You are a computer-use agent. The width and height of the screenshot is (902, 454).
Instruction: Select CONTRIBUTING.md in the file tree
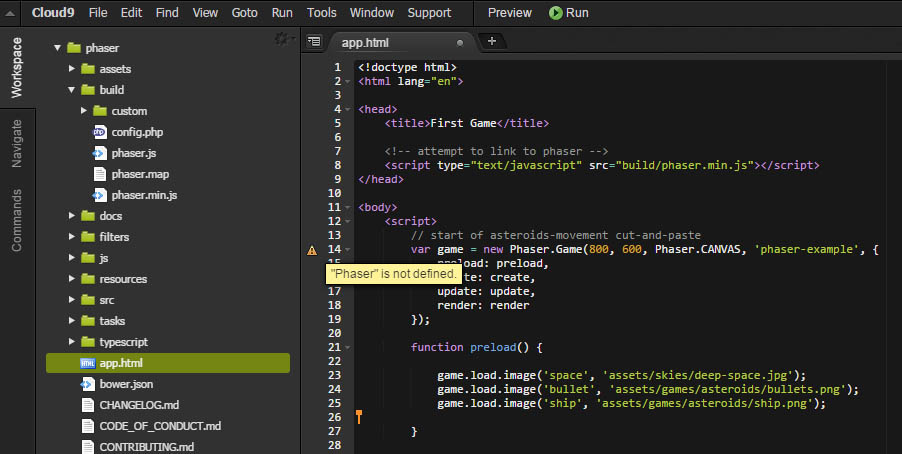(x=146, y=447)
